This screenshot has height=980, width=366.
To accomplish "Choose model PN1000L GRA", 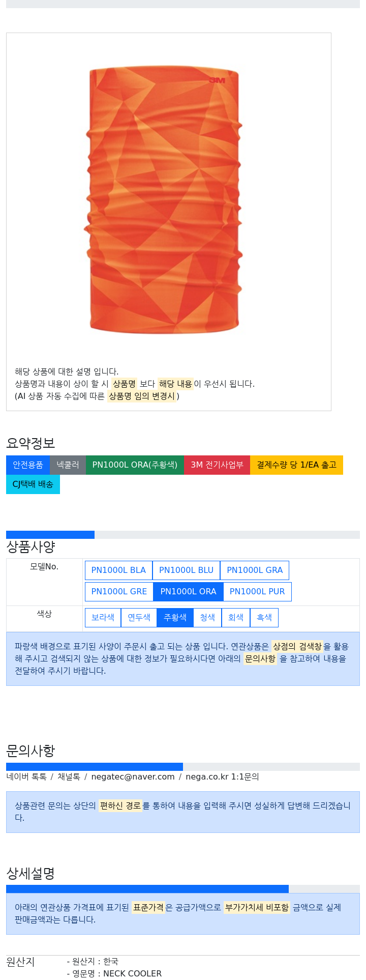I will pos(255,570).
